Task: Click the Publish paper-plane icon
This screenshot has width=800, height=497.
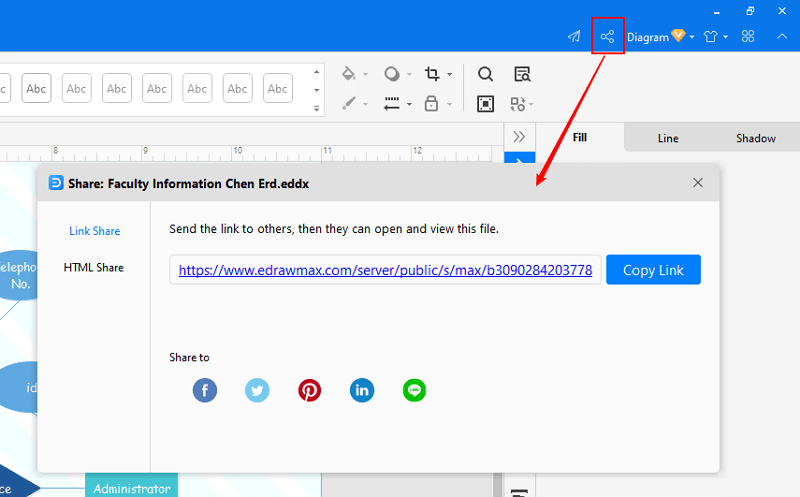Action: click(x=574, y=36)
